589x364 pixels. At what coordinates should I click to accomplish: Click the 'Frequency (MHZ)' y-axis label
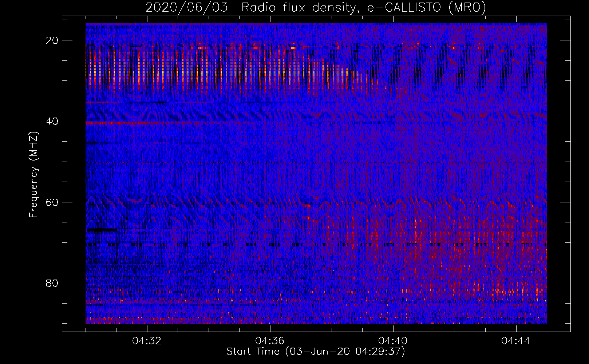coord(33,175)
